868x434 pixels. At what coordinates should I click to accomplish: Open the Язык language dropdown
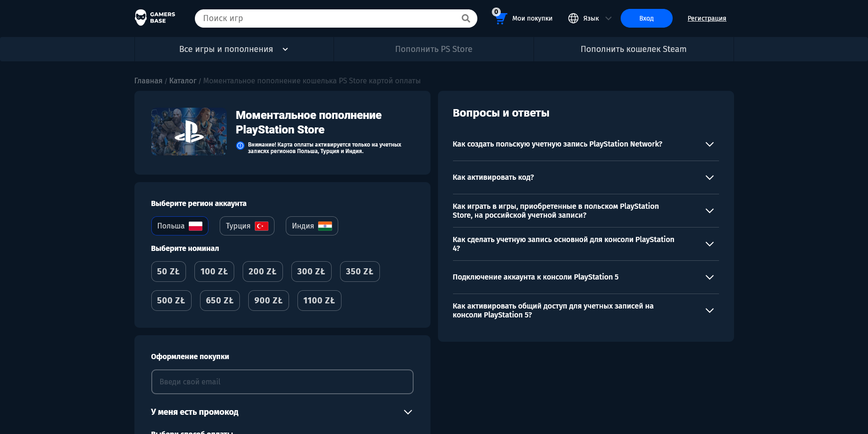(590, 18)
